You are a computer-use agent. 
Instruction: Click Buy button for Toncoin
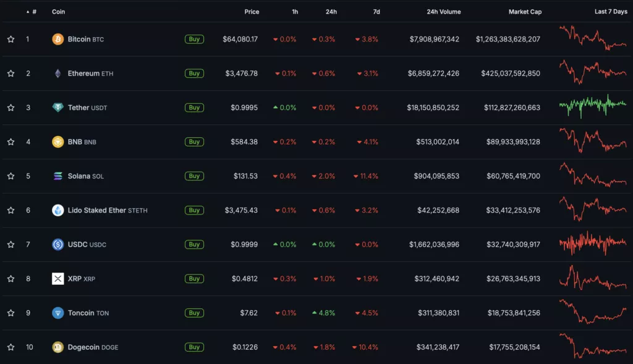[x=194, y=313]
